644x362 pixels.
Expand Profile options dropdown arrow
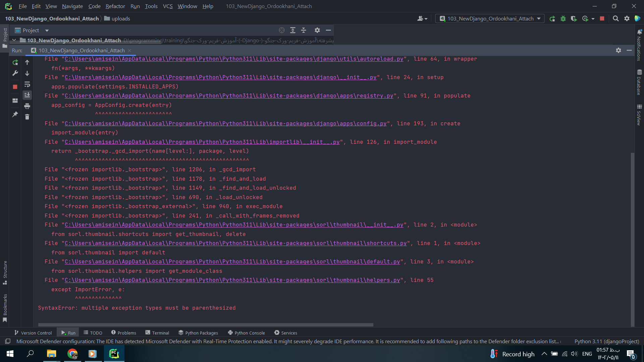click(x=593, y=19)
